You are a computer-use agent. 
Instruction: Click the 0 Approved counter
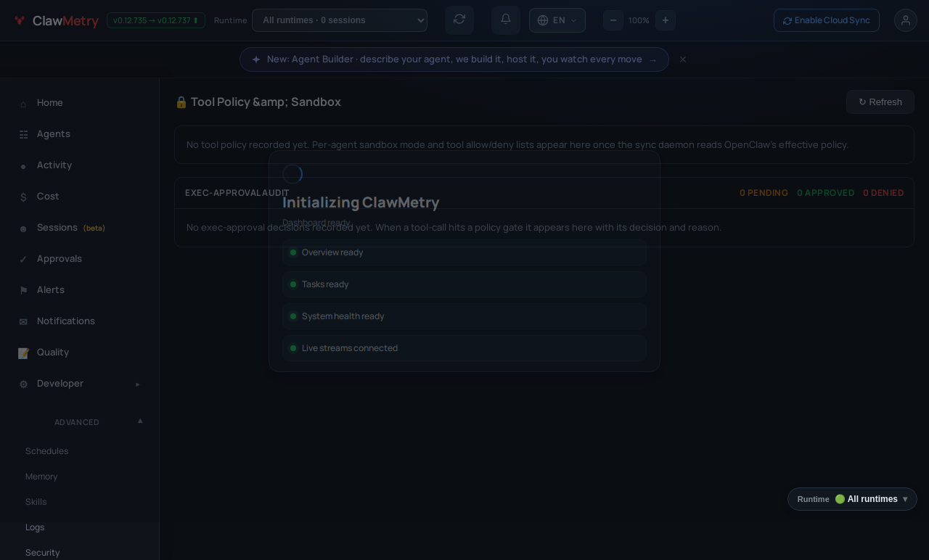[826, 193]
